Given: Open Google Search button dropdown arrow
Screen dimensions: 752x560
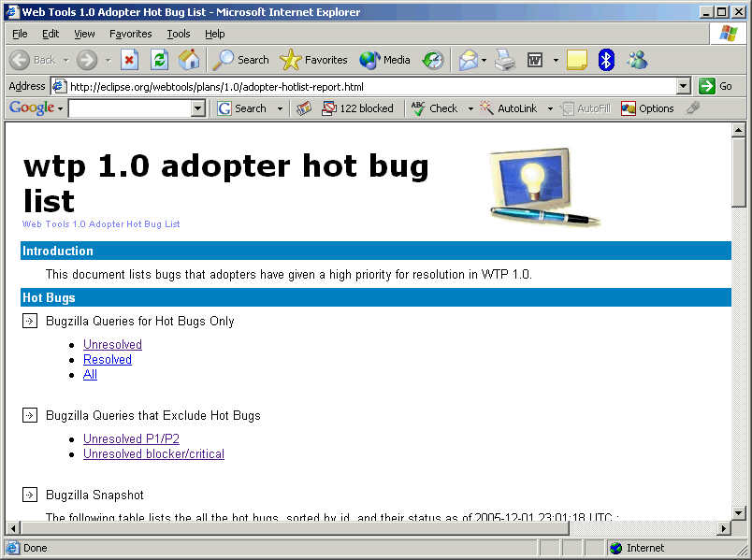Looking at the screenshot, I should [x=280, y=108].
